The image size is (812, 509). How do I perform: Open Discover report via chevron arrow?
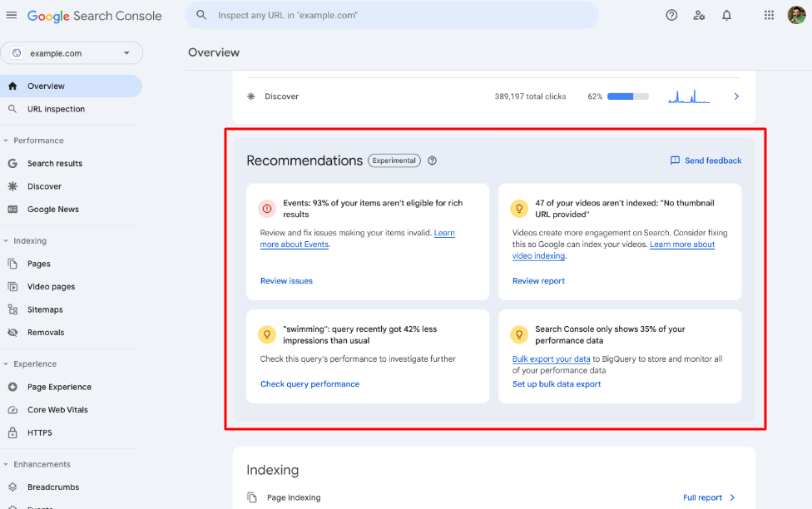pyautogui.click(x=736, y=96)
